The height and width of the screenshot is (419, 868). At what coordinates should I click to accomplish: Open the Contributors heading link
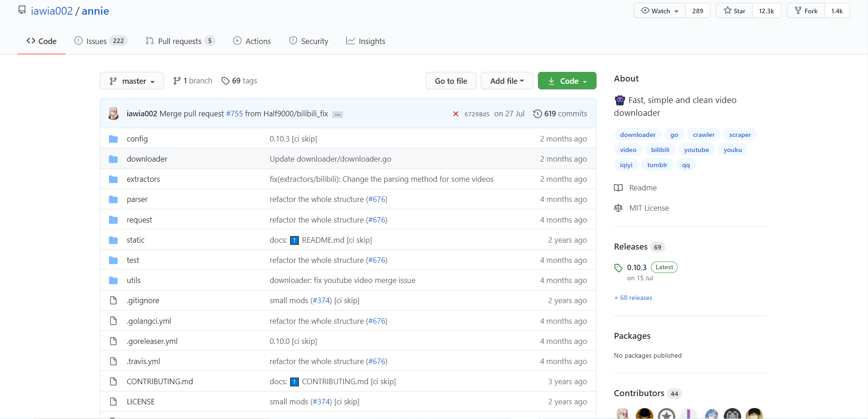(639, 393)
